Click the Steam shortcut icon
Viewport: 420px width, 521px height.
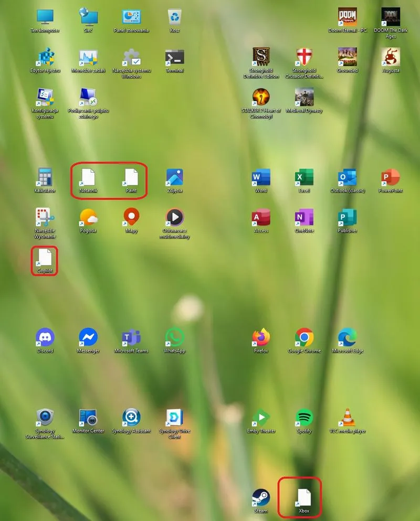[261, 497]
